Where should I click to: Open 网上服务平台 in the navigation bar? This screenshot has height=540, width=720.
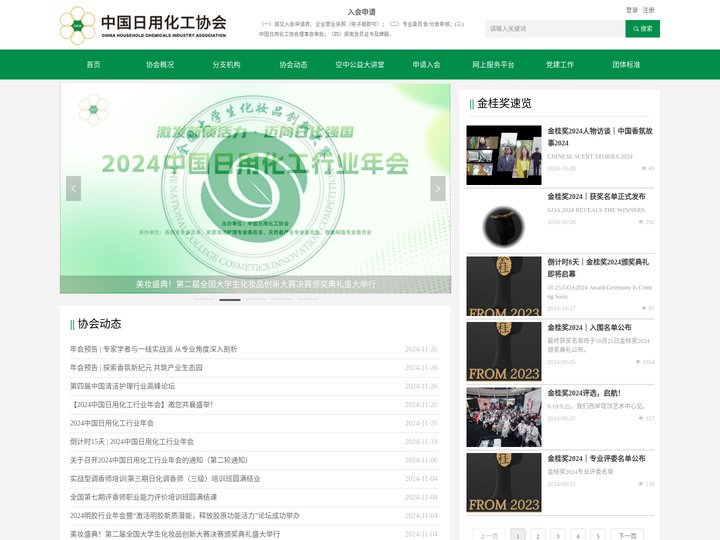493,65
